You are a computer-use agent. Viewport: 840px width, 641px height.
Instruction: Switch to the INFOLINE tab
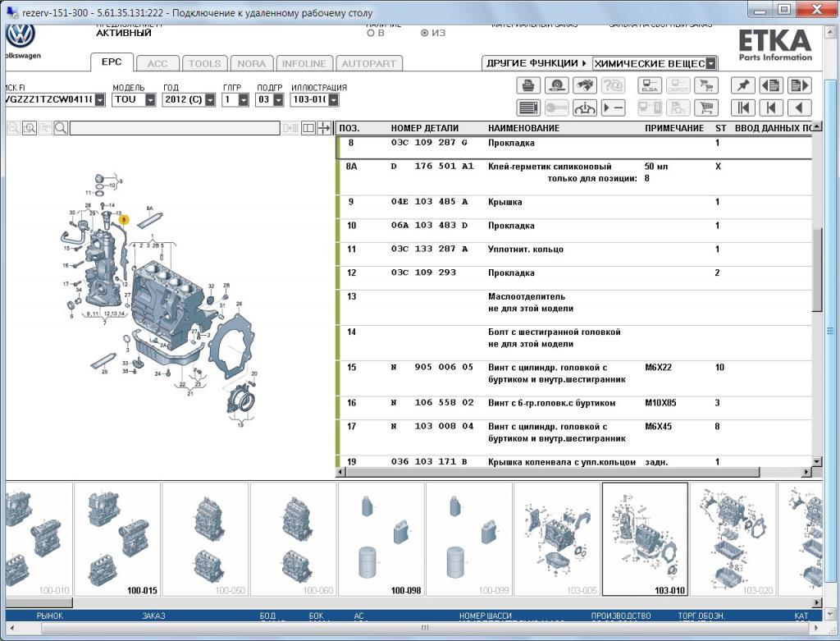click(304, 64)
